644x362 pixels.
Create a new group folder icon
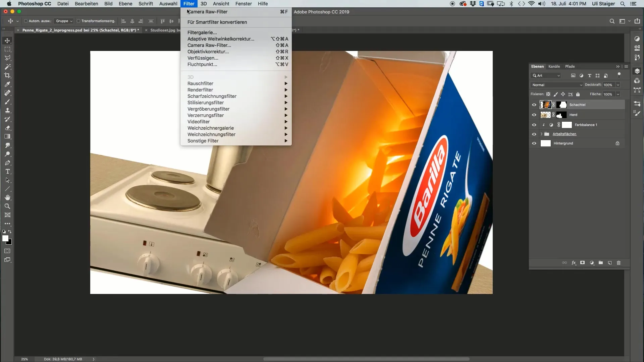pyautogui.click(x=601, y=263)
